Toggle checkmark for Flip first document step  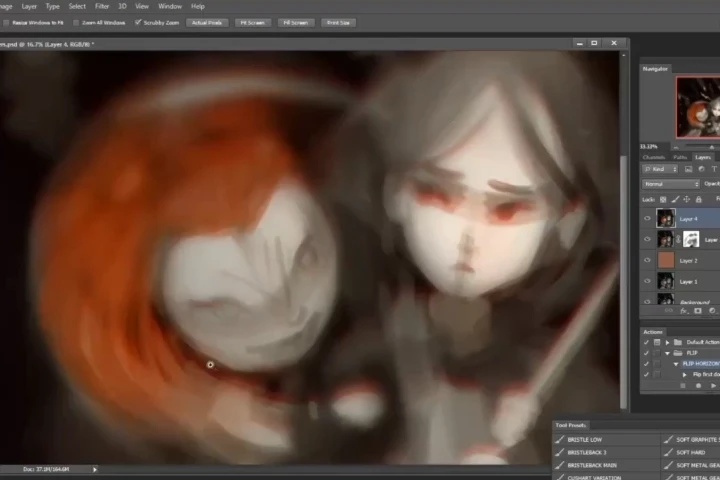coord(647,374)
